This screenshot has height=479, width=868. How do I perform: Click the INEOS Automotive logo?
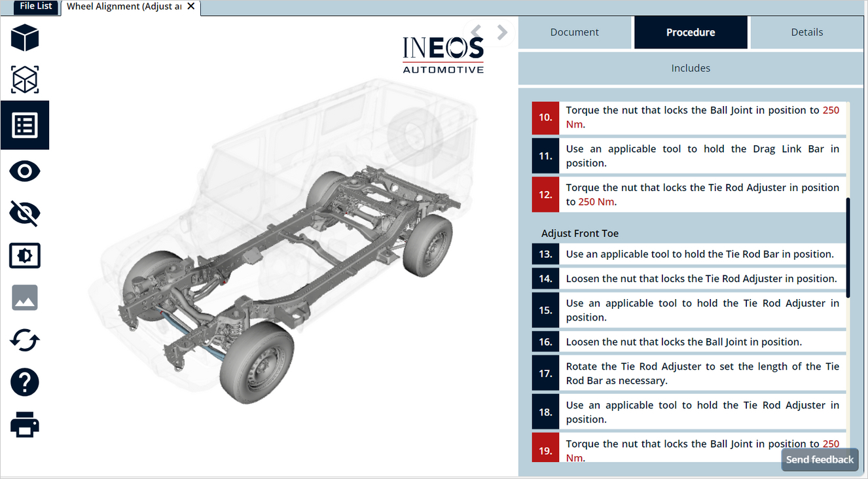coord(443,54)
